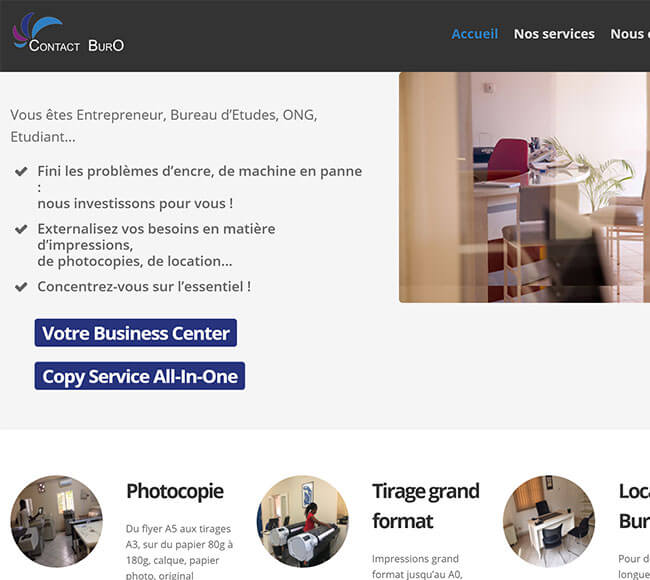Click the Votre Business Center button
Screen dimensions: 650x580
[x=136, y=333]
